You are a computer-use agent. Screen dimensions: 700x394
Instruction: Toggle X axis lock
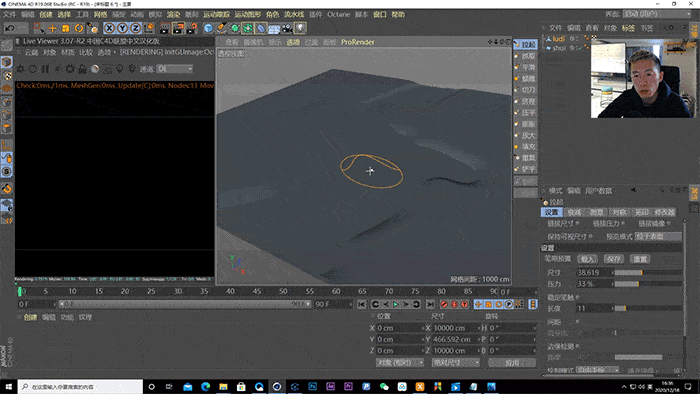(x=109, y=28)
